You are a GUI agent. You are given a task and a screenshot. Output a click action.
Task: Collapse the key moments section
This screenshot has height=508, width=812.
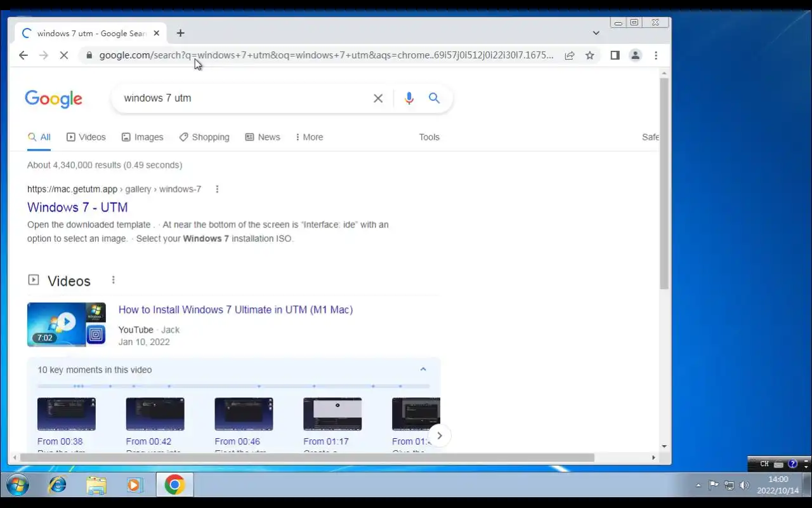coord(423,370)
